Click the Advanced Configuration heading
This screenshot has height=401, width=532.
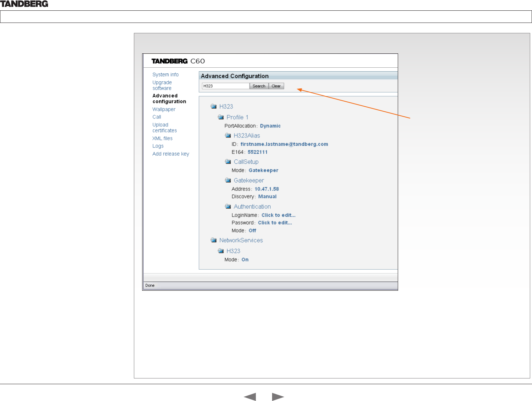pos(235,76)
